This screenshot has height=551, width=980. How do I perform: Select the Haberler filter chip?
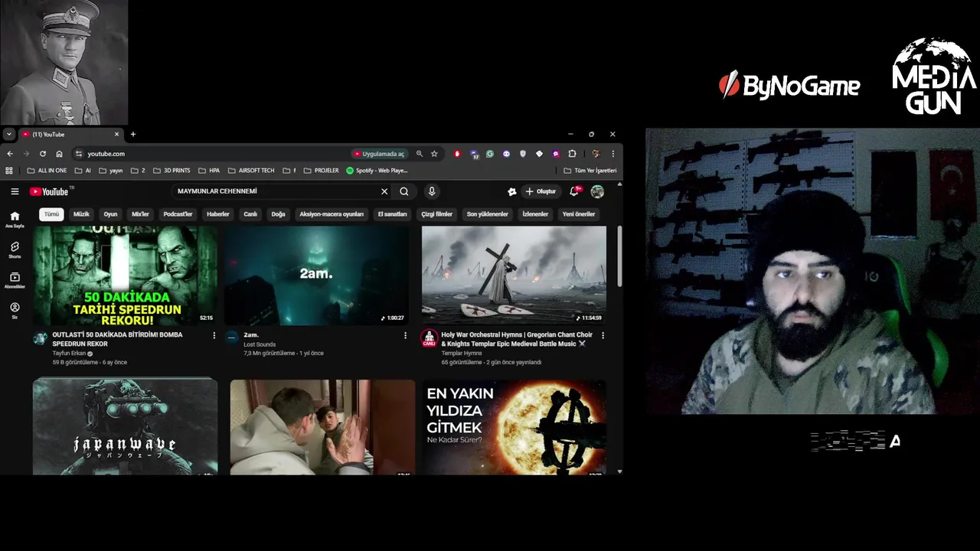tap(218, 214)
